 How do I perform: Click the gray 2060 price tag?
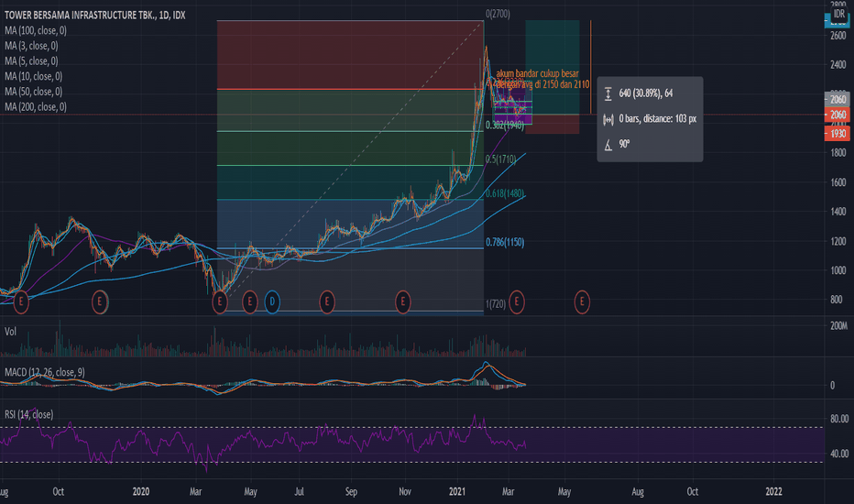coord(838,99)
